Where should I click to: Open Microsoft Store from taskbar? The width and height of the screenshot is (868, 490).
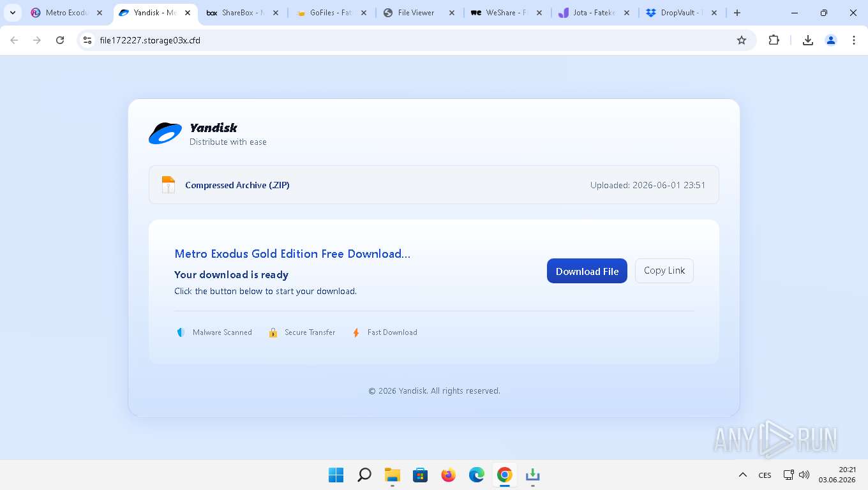[420, 475]
